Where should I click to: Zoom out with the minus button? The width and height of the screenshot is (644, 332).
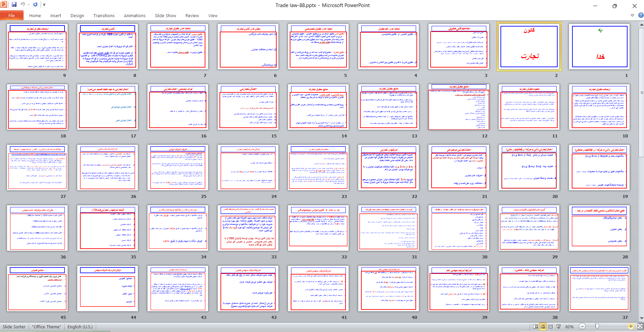pyautogui.click(x=582, y=326)
